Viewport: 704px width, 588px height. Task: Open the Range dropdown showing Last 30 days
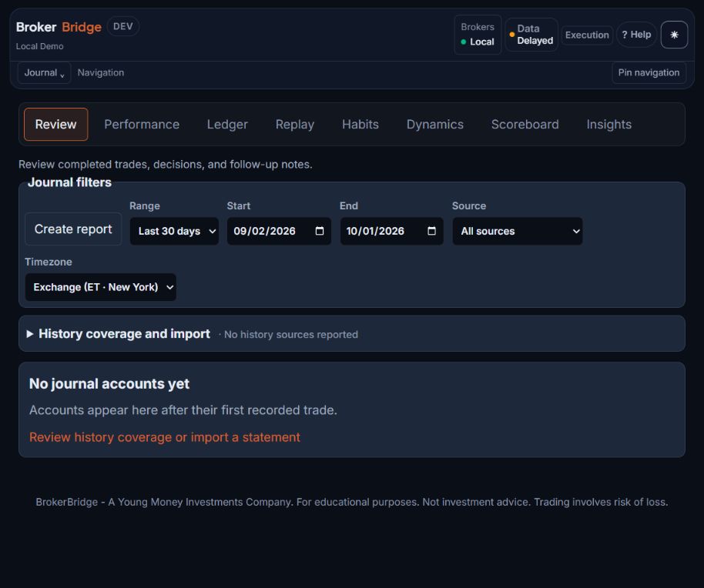pyautogui.click(x=174, y=231)
